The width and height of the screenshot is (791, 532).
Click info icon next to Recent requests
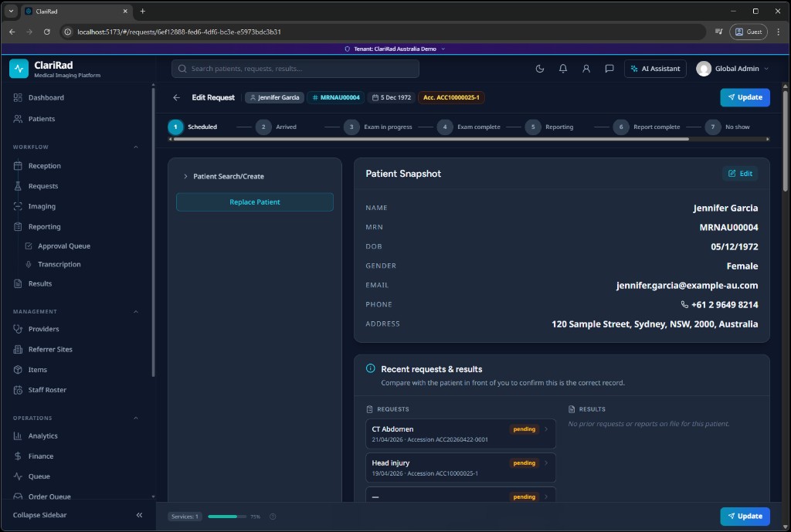[370, 368]
